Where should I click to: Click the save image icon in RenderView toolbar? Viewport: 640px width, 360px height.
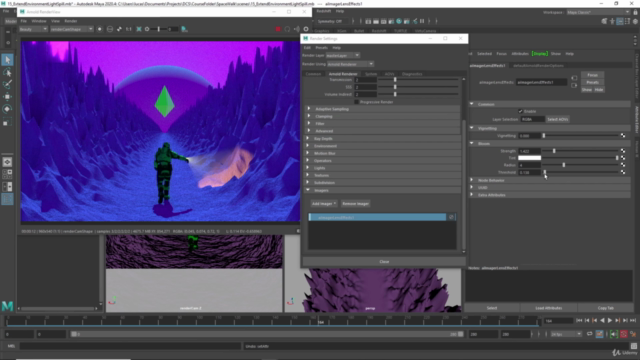[x=184, y=29]
